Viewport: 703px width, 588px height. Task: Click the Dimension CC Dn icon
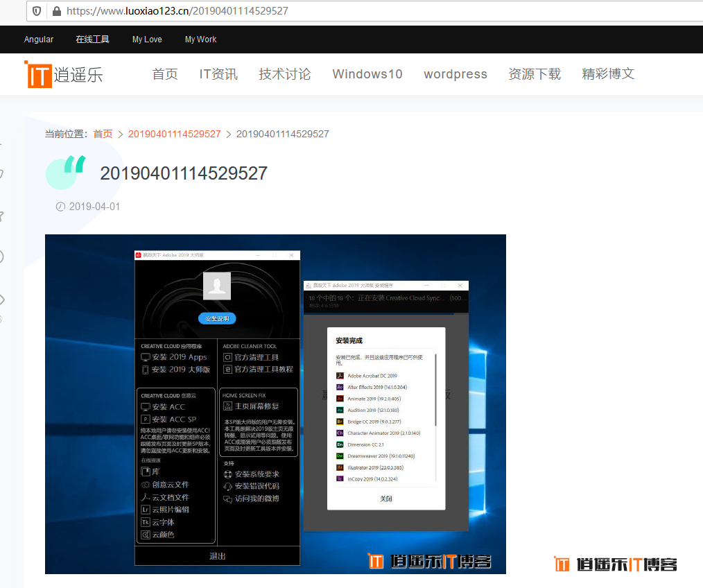point(340,444)
